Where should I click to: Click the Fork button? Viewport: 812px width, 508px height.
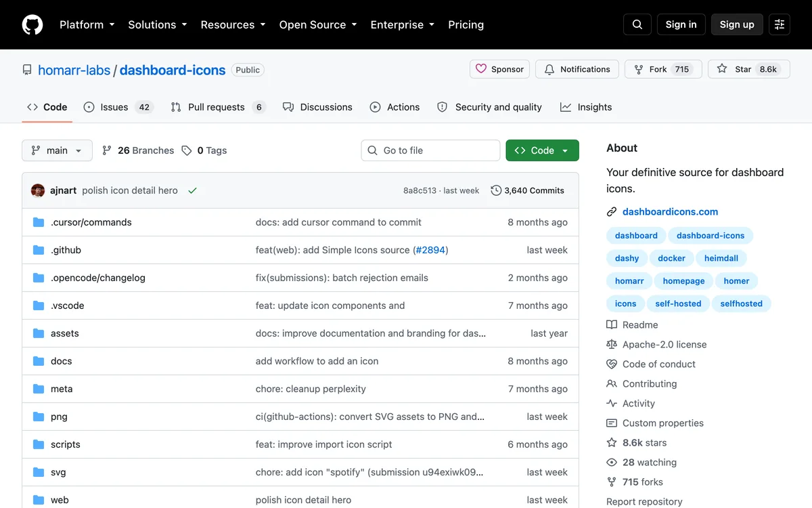[663, 69]
